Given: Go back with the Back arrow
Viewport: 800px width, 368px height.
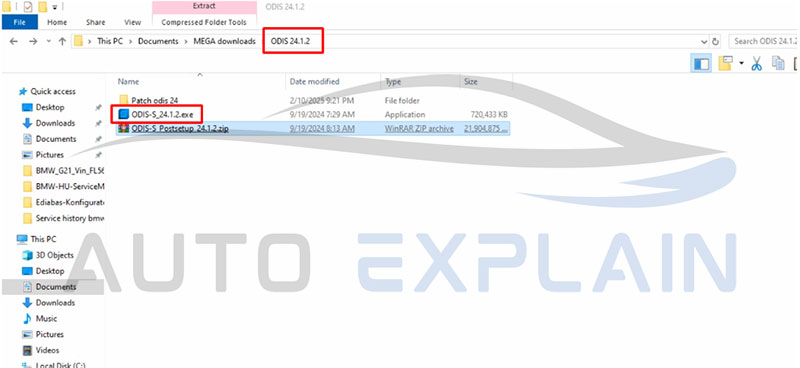Looking at the screenshot, I should click(14, 41).
